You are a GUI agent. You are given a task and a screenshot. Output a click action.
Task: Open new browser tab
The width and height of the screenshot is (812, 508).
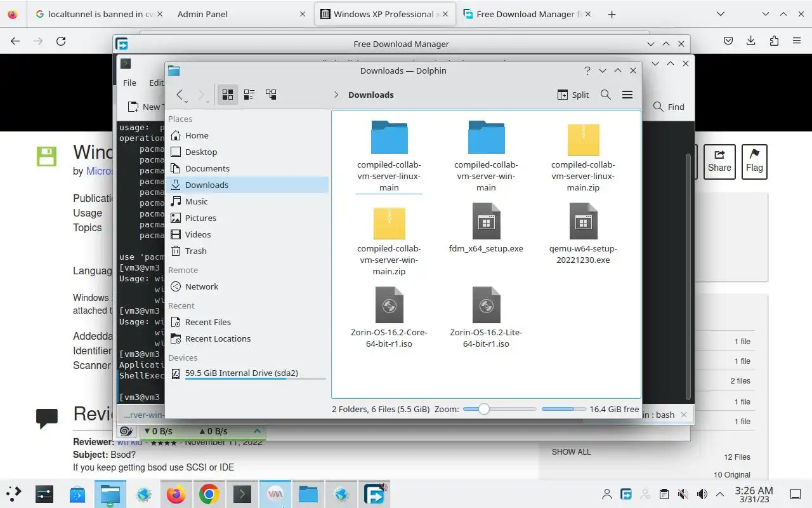(x=612, y=14)
